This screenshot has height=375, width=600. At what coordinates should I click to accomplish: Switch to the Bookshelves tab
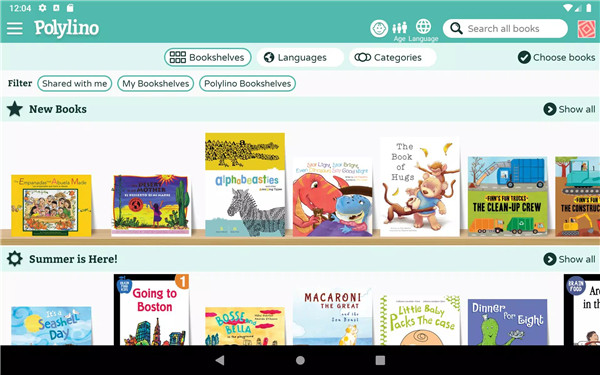coord(208,57)
